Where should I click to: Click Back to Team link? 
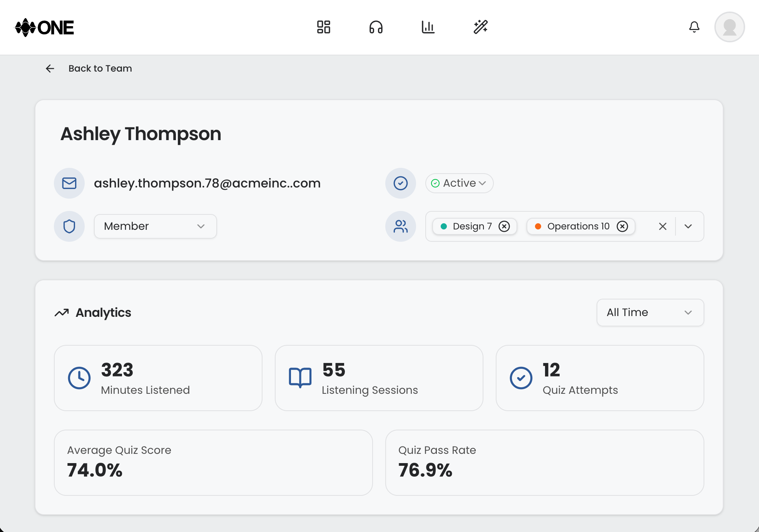pos(100,69)
